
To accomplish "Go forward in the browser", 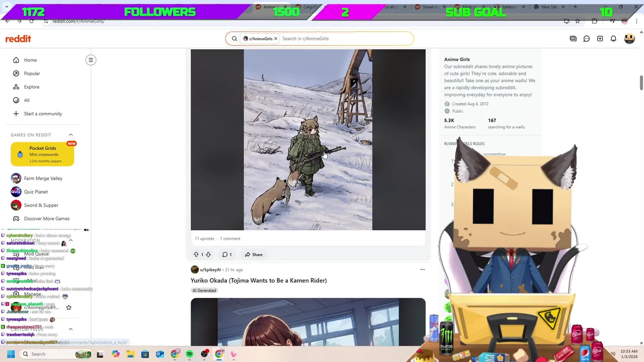I will pyautogui.click(x=20, y=21).
